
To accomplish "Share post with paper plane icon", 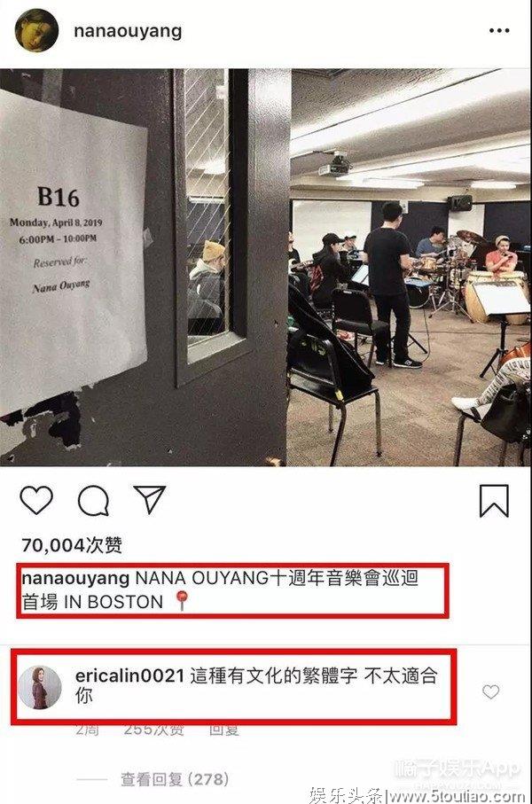I will tap(149, 499).
